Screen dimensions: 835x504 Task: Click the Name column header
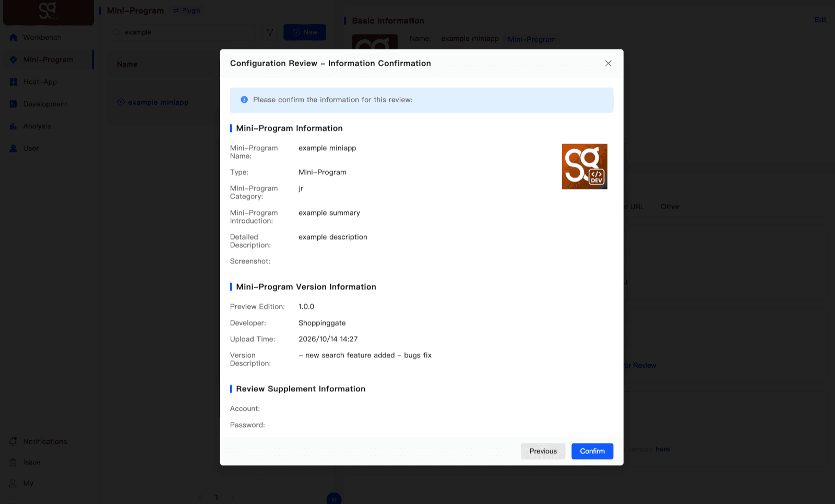tap(127, 64)
